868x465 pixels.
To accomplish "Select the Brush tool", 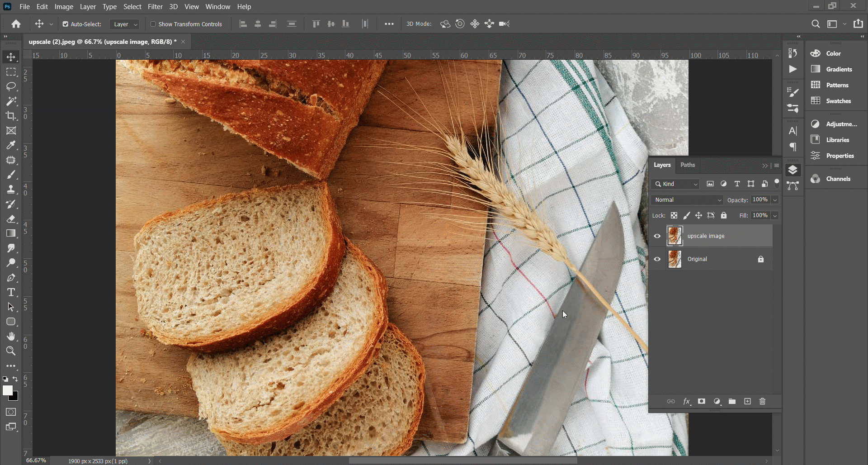I will [11, 175].
